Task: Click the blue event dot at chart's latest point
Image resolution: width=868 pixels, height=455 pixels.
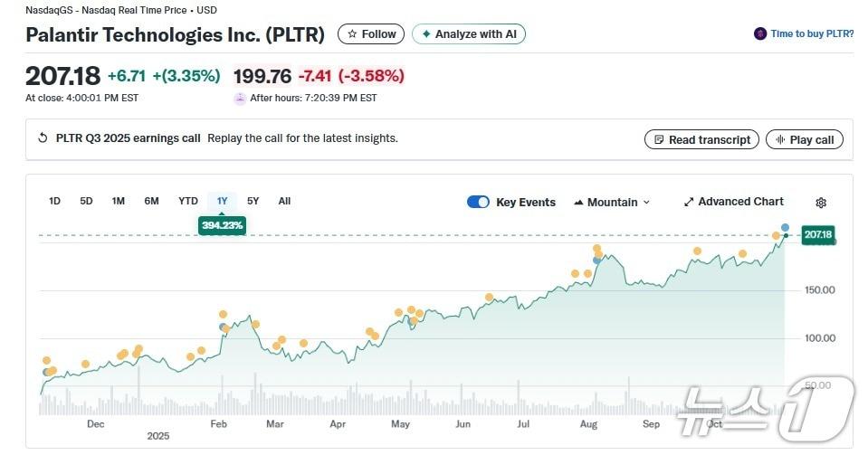Action: click(785, 227)
